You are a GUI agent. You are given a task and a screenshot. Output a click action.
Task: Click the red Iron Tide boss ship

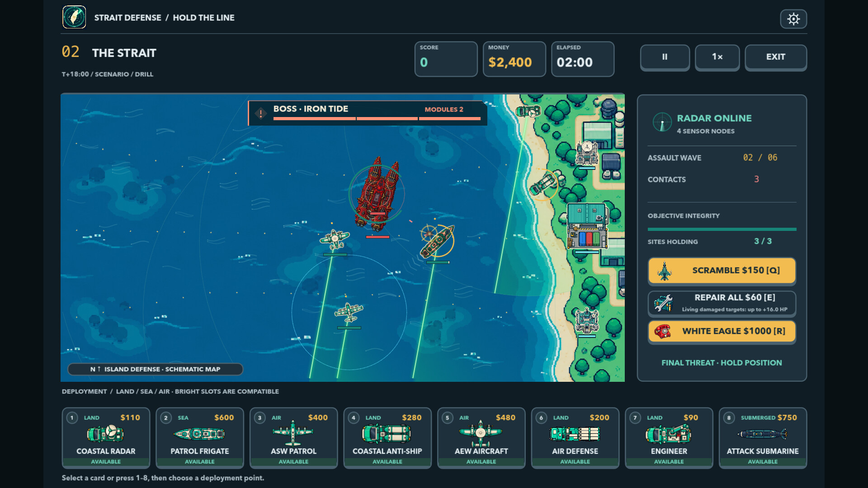pyautogui.click(x=377, y=194)
